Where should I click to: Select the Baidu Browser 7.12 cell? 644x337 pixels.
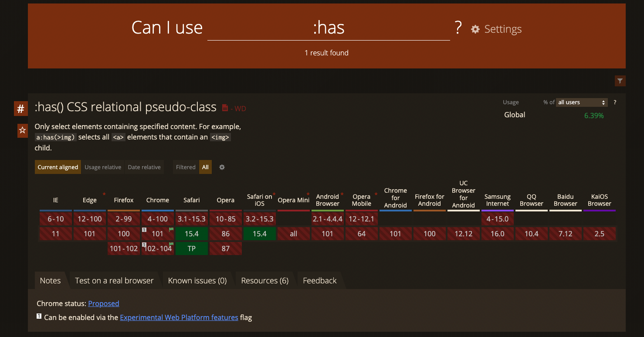566,234
